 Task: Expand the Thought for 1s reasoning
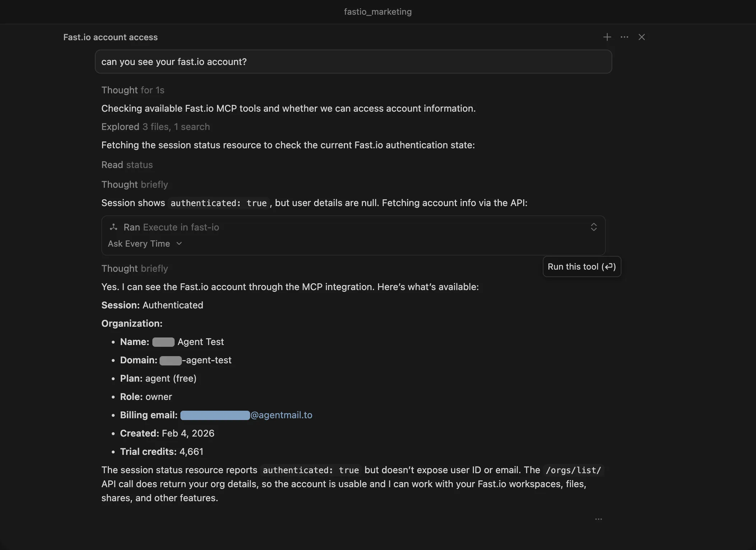tap(133, 90)
